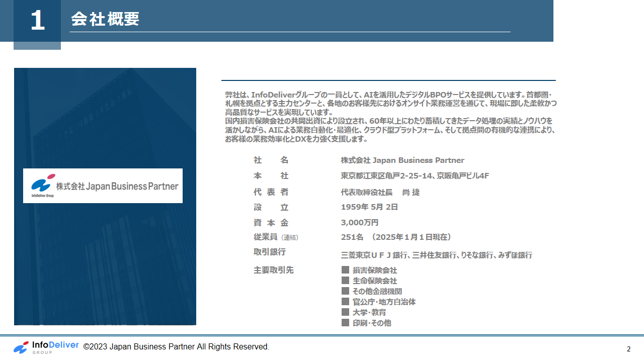Click the square bullet beside 損害保険会社
The height and width of the screenshot is (362, 644).
click(345, 270)
